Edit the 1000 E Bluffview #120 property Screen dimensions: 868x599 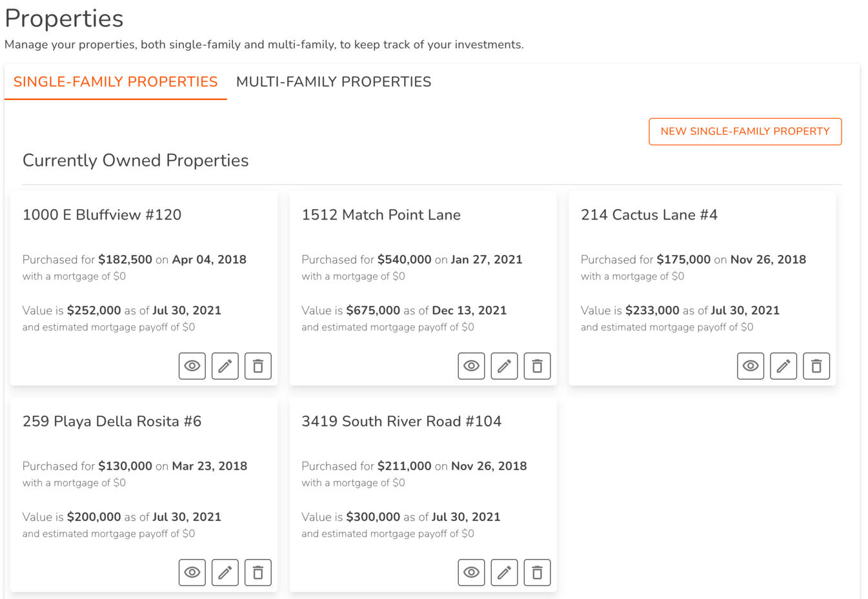[225, 366]
